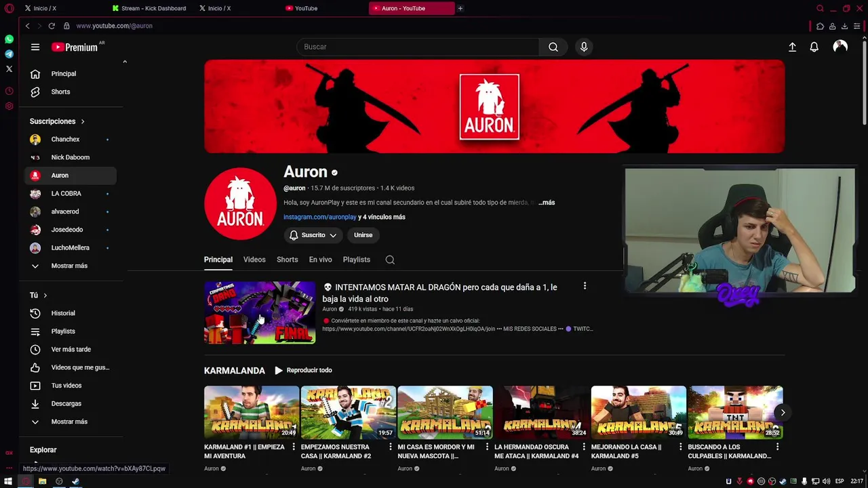Switch to Playlists channel tab
Screen dimensions: 868x488
[x=356, y=260]
